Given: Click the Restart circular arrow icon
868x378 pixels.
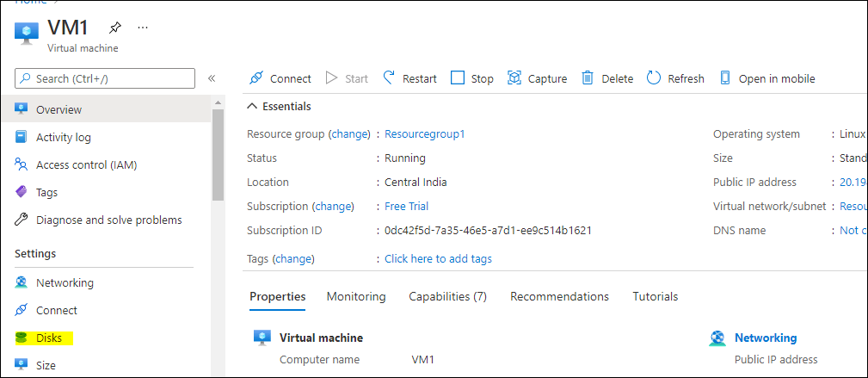Looking at the screenshot, I should [x=389, y=77].
